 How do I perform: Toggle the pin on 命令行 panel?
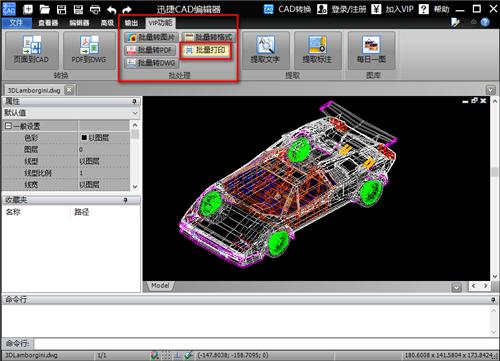493,300
